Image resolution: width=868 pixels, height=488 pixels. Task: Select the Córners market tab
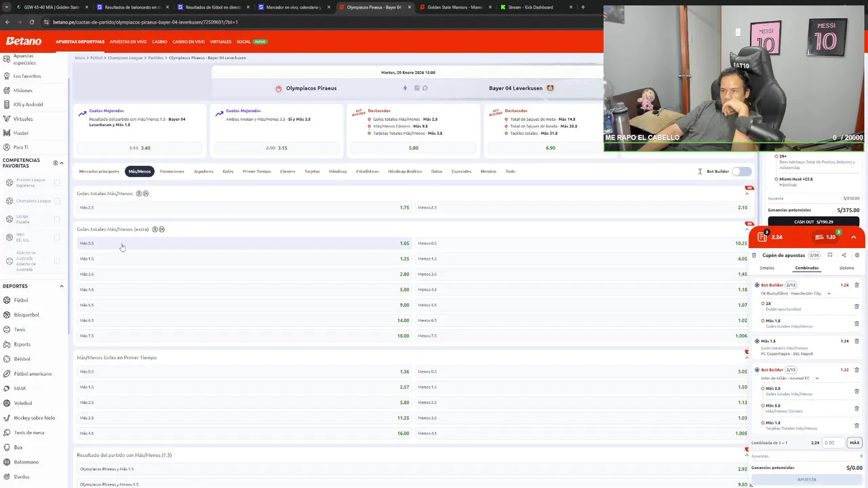[x=288, y=171]
